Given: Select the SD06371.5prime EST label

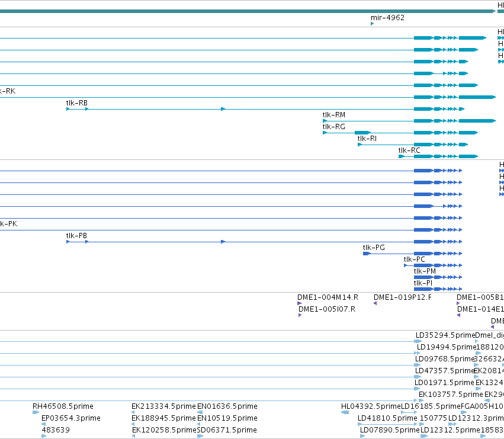Looking at the screenshot, I should pyautogui.click(x=227, y=430).
